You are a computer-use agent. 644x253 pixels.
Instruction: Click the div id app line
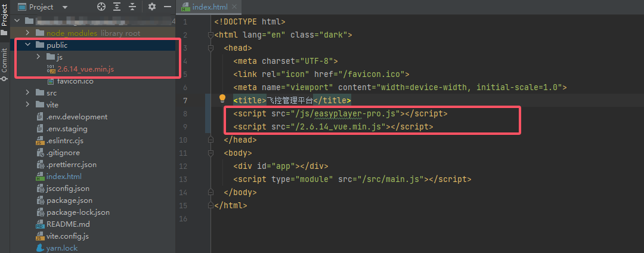pyautogui.click(x=281, y=166)
